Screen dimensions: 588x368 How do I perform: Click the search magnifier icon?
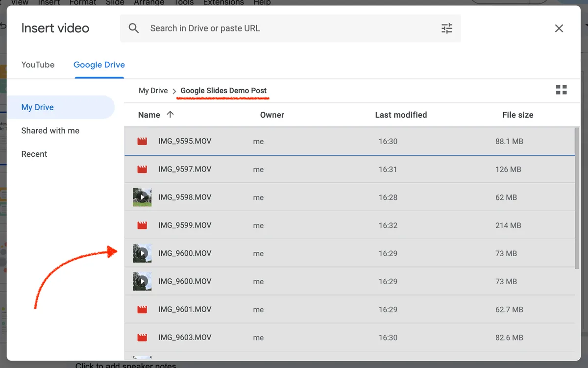point(134,28)
